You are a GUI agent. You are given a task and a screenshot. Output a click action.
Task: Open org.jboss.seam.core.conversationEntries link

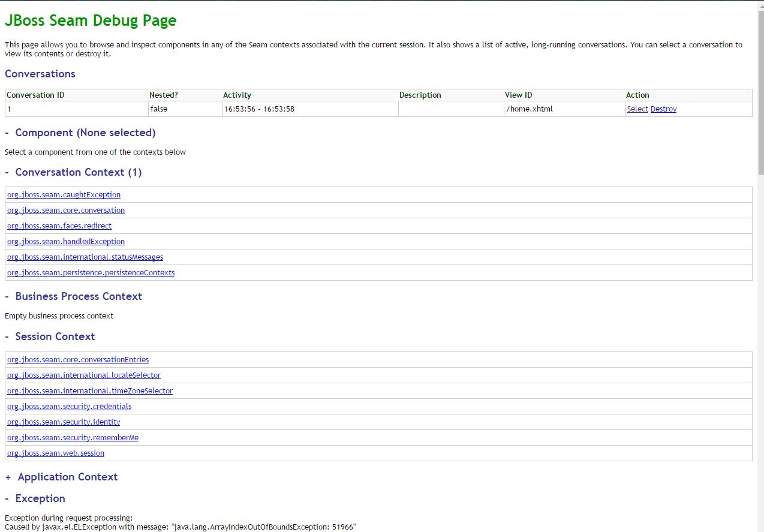point(78,360)
